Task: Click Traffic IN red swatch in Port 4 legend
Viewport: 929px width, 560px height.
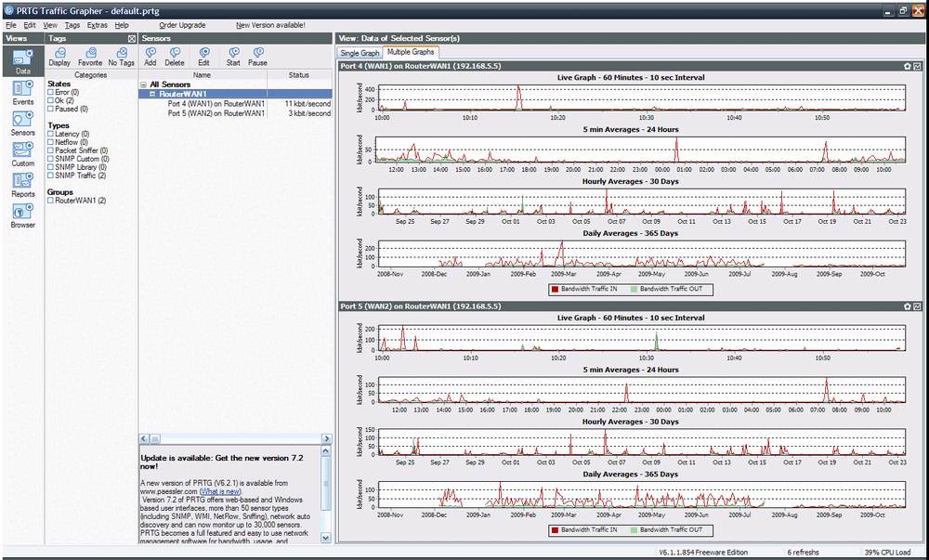Action: click(556, 290)
